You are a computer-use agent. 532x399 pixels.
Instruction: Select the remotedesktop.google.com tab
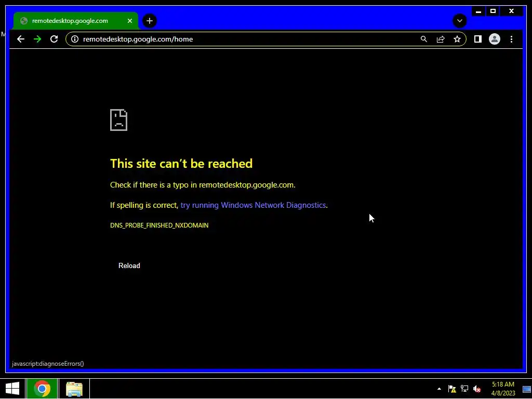(76, 21)
